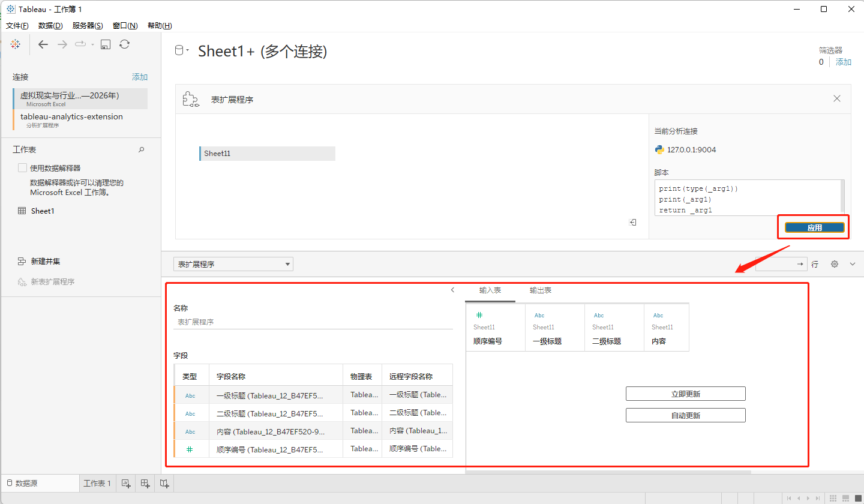Add a new dashboard icon
Viewport: 864px width, 504px height.
(x=145, y=483)
